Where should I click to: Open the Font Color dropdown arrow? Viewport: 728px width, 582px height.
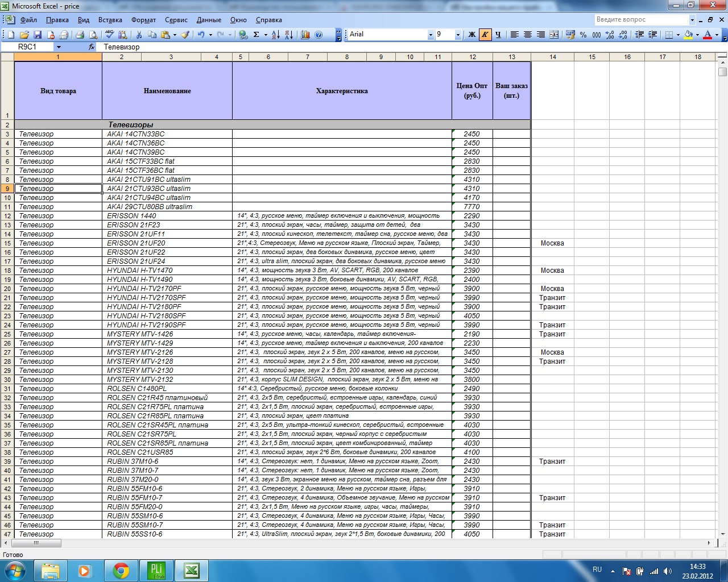717,35
